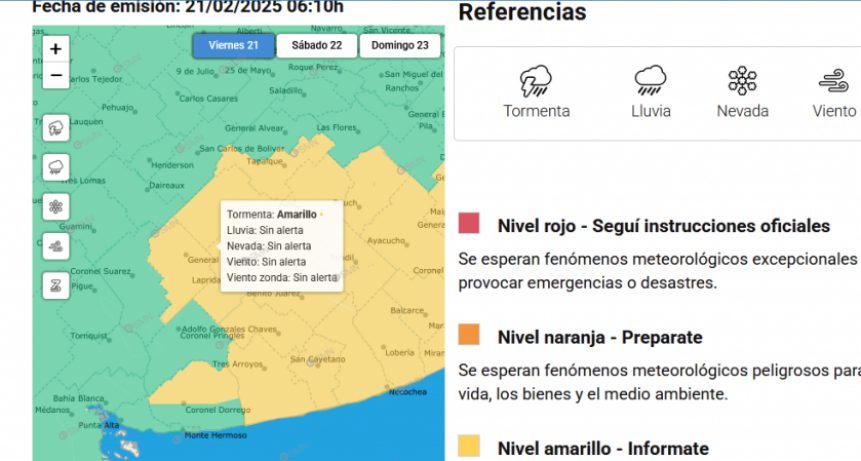Toggle the Lluvia layer map button
The width and height of the screenshot is (861, 461).
click(x=55, y=167)
